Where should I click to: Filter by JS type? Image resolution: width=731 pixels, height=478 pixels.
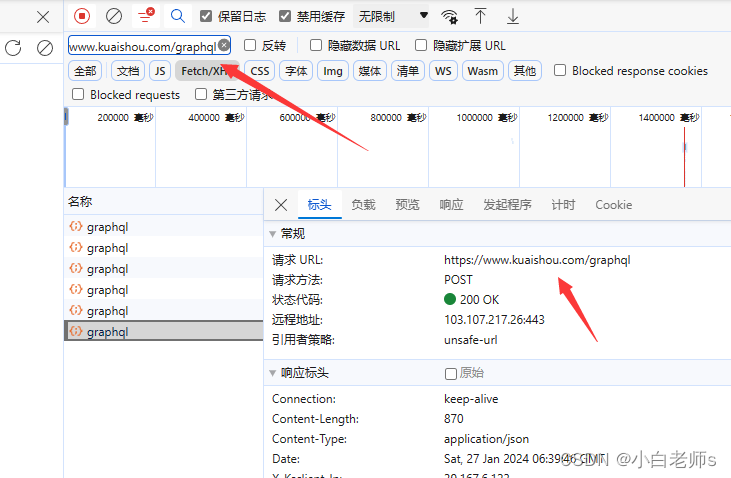click(160, 71)
